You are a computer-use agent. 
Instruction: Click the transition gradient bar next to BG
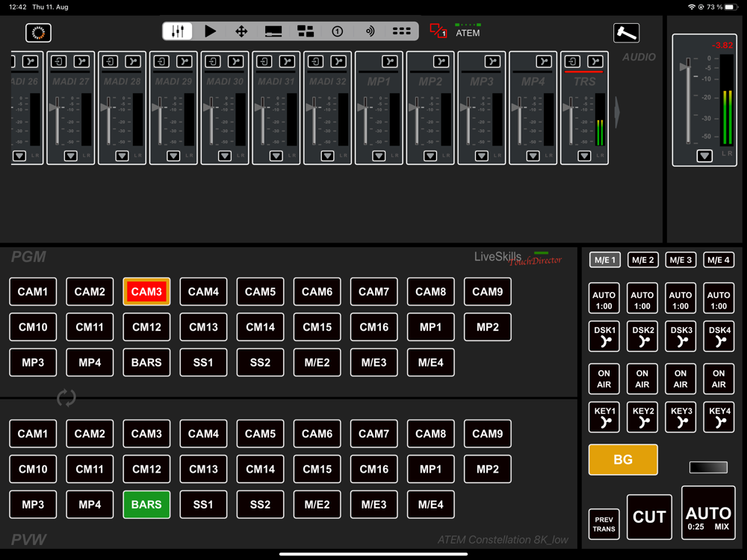point(708,467)
